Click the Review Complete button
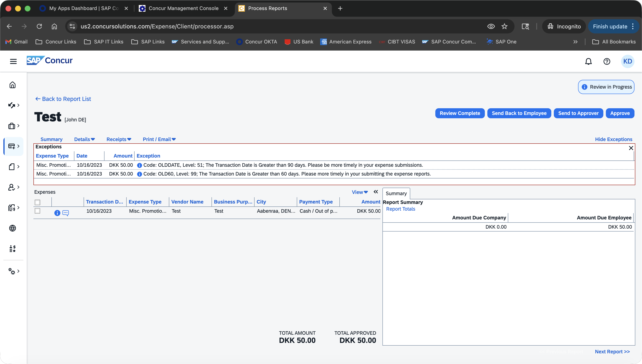The height and width of the screenshot is (364, 642). [460, 113]
